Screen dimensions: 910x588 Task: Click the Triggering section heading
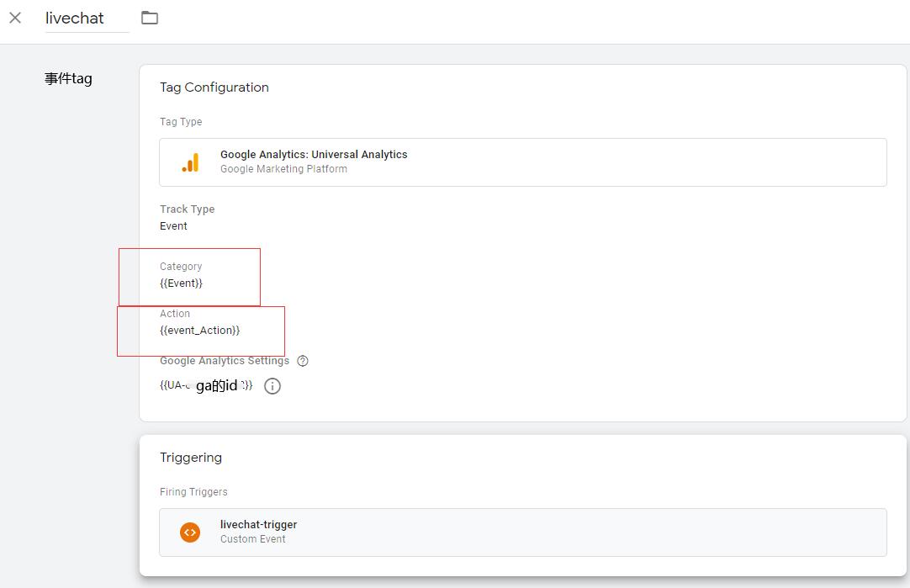click(x=191, y=458)
